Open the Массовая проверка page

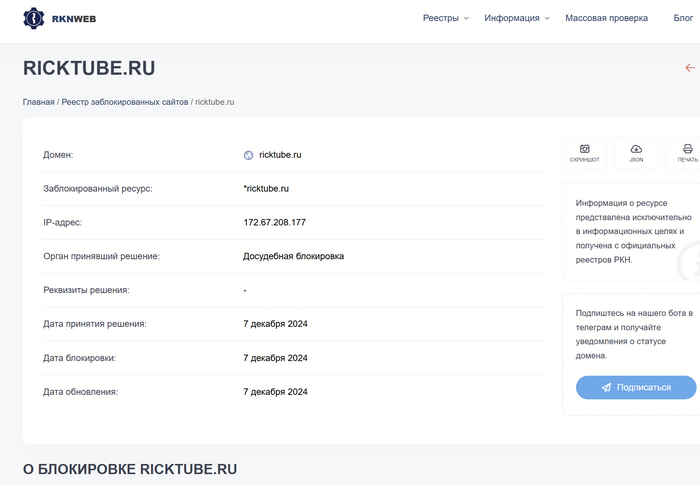(x=606, y=18)
